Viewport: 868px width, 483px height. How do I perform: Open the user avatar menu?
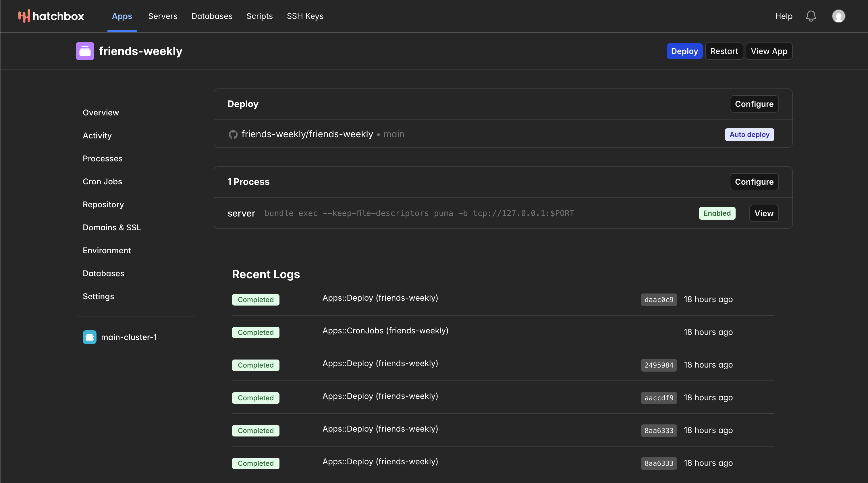(838, 16)
